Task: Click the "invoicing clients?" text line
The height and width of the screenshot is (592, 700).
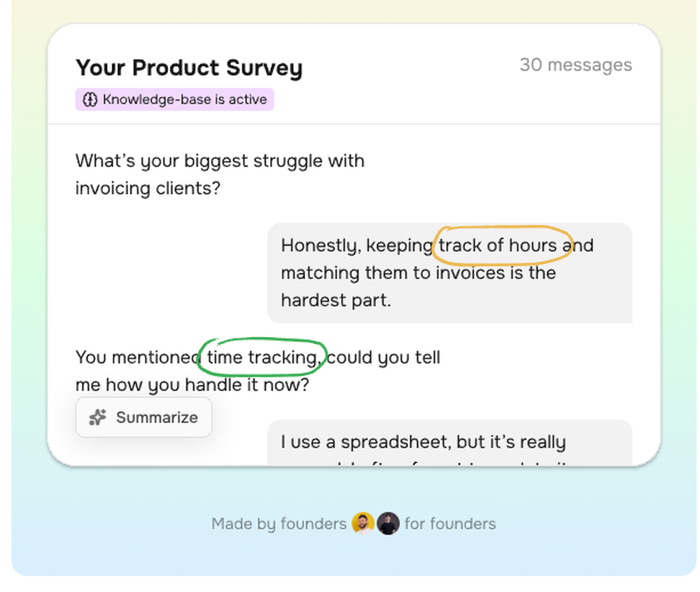Action: [x=147, y=188]
